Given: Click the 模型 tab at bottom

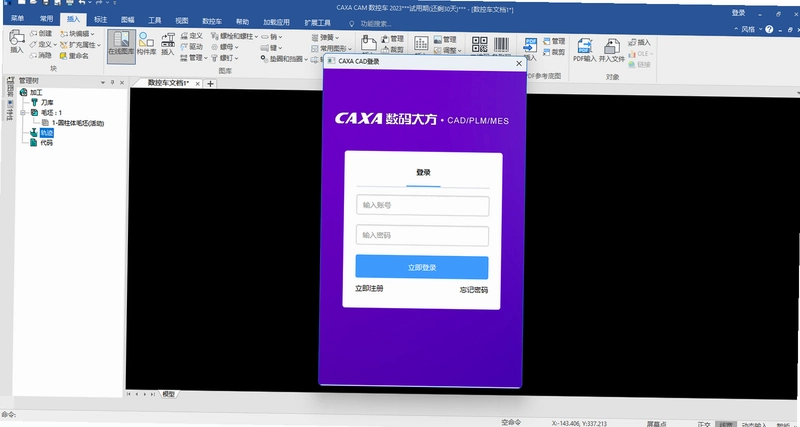Looking at the screenshot, I should coord(168,394).
